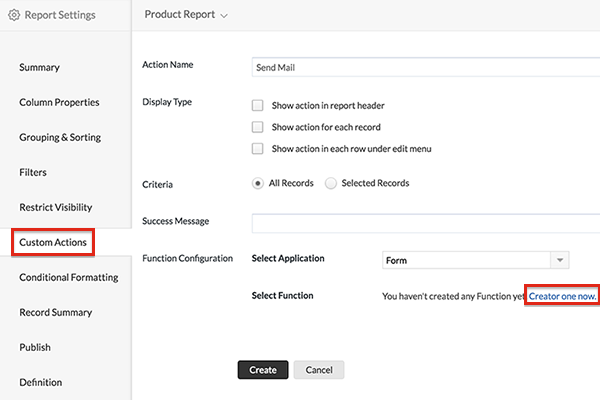Check Show action for each record
600x400 pixels.
[x=258, y=127]
